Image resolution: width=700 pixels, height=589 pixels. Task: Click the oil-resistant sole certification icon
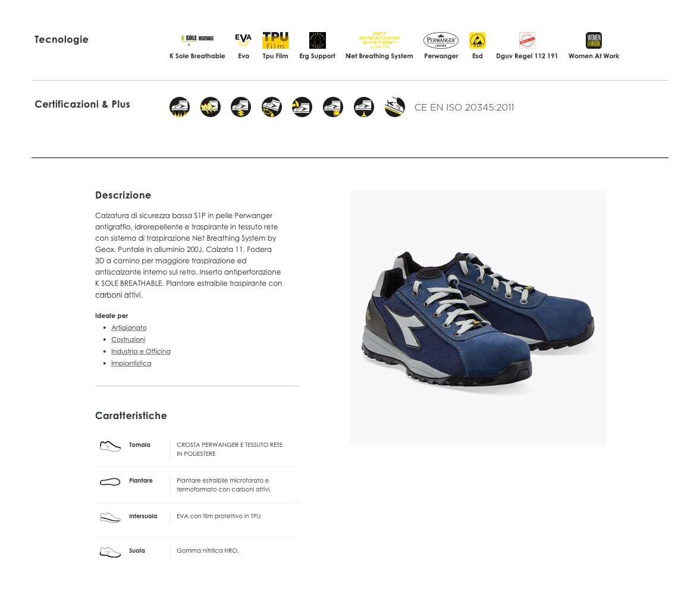pyautogui.click(x=271, y=107)
